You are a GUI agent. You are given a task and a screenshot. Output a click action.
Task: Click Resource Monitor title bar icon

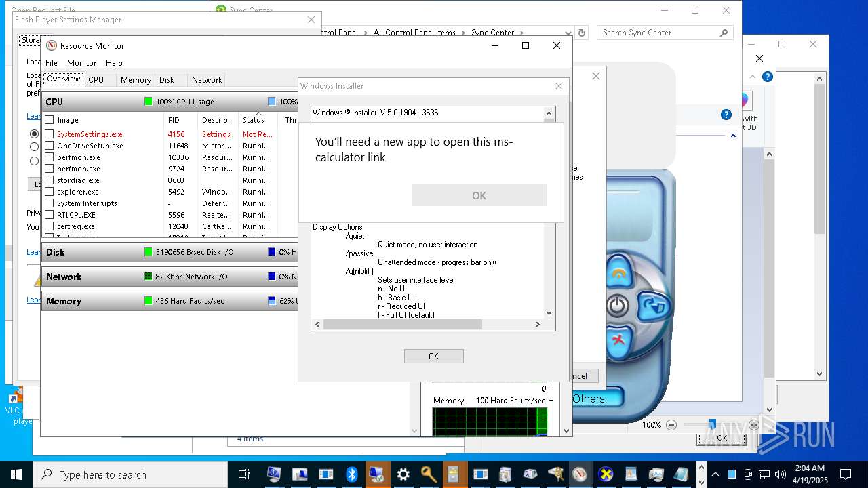[52, 45]
